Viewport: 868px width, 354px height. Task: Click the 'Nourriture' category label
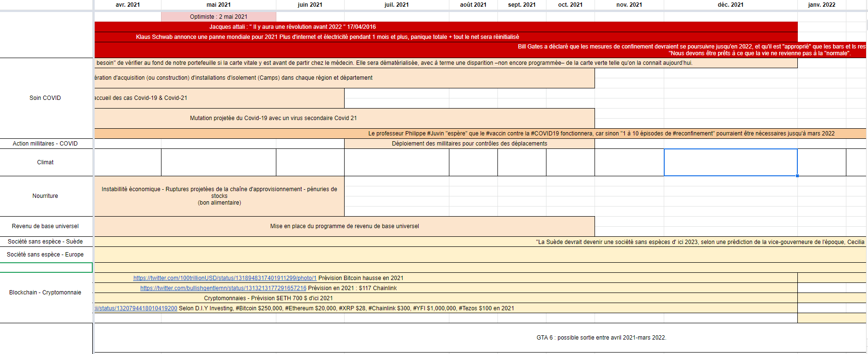coord(45,196)
